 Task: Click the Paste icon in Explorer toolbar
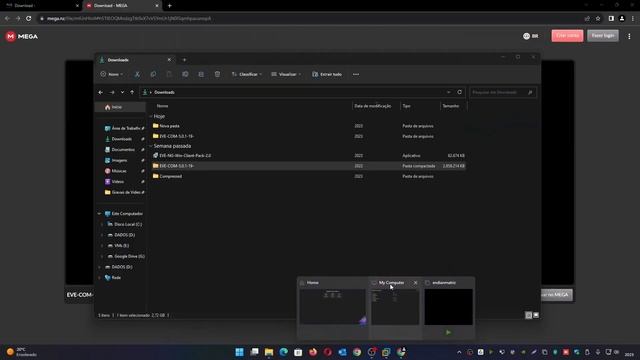tap(169, 74)
